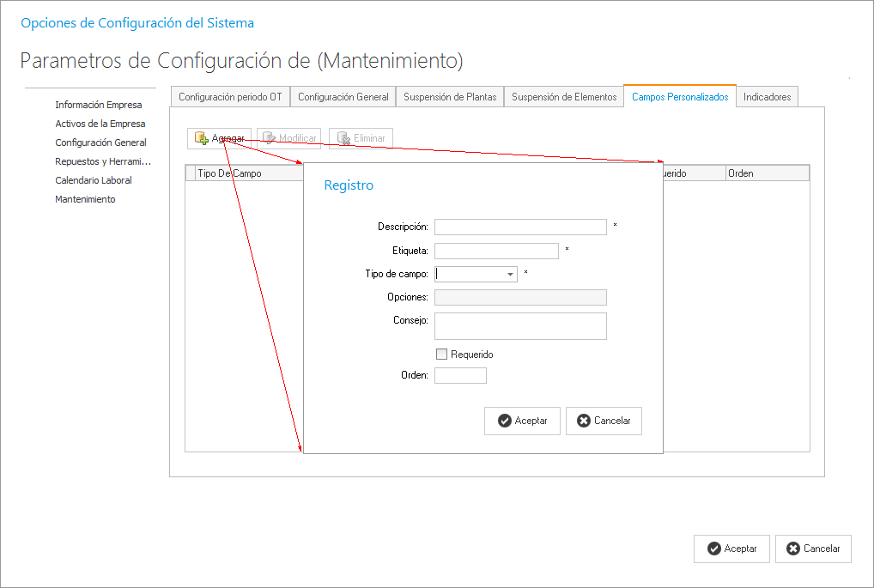Switch to the Indicadores tab
This screenshot has width=874, height=588.
(767, 97)
